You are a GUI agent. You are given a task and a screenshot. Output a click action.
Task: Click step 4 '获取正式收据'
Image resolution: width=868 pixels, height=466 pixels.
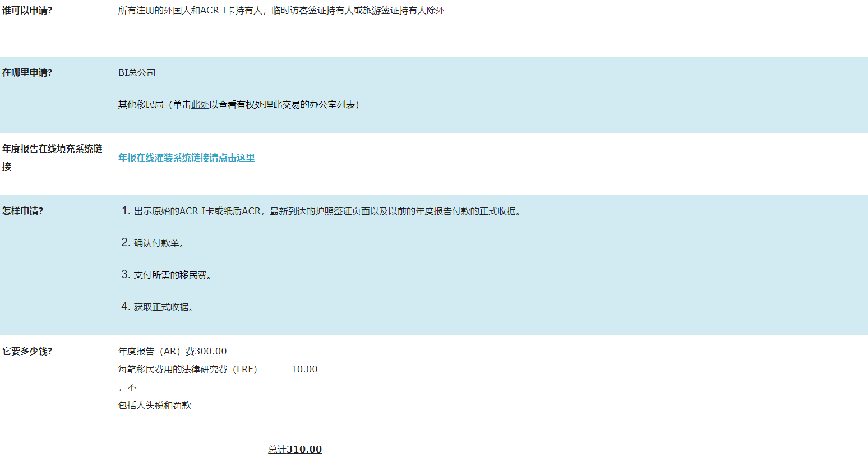click(164, 307)
